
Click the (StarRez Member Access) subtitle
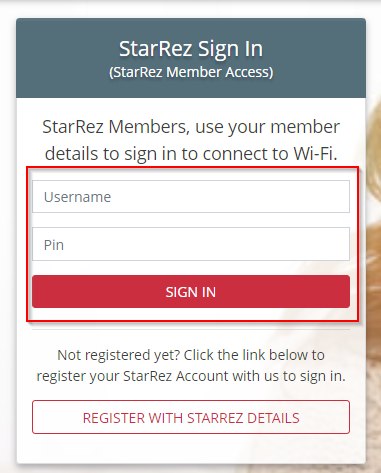point(191,72)
